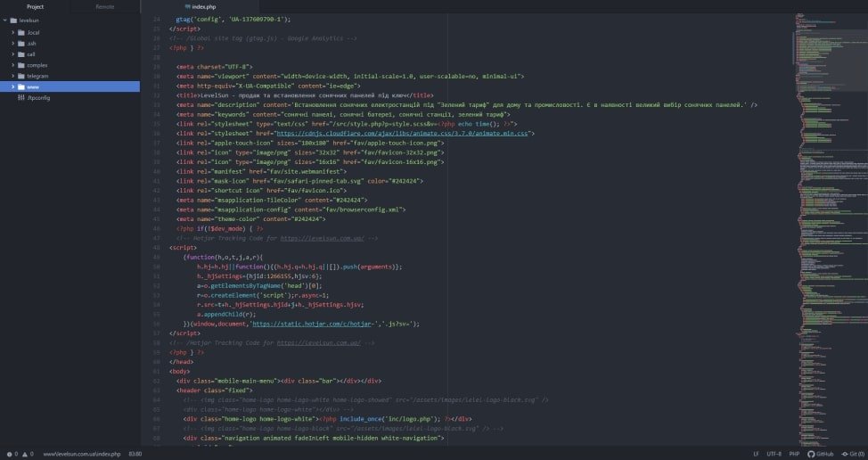This screenshot has width=868, height=460.
Task: Select the telegram folder name
Action: 37,76
